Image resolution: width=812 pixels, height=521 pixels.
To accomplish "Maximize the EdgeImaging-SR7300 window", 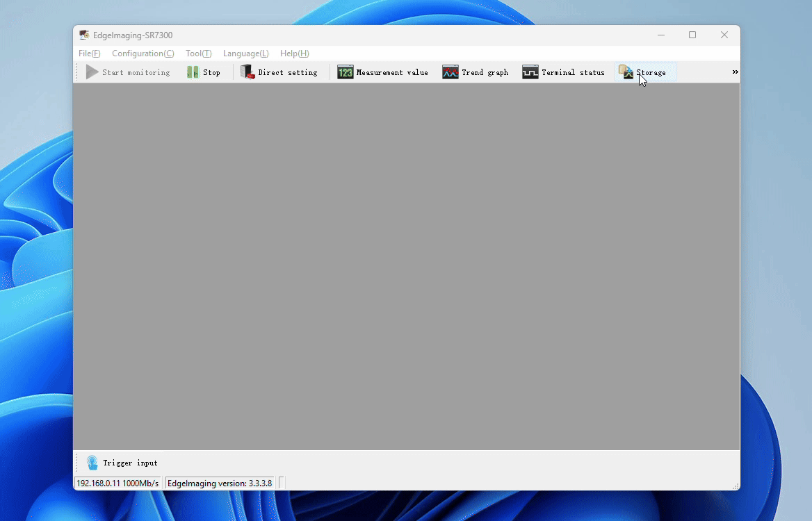I will pyautogui.click(x=692, y=35).
